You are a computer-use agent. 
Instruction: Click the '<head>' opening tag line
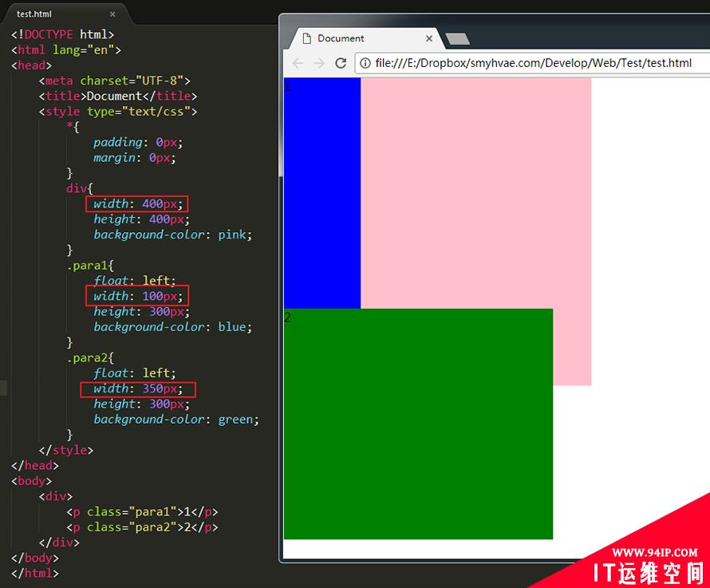click(x=31, y=65)
